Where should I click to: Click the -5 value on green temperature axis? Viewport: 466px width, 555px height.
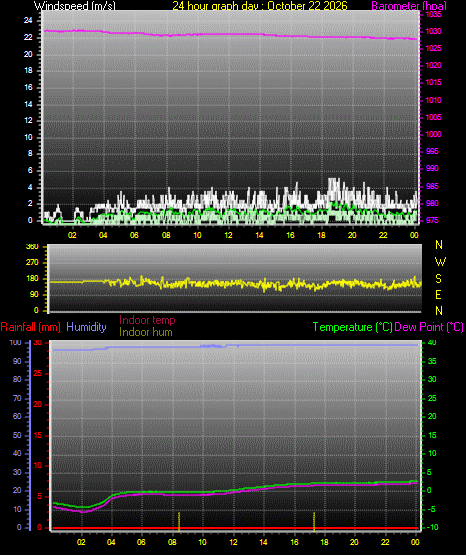coord(432,510)
